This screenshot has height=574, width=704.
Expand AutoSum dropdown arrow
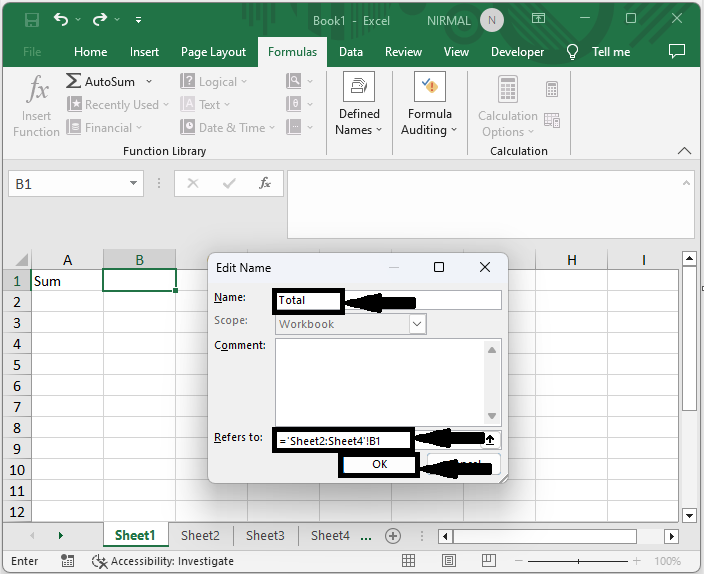[149, 82]
